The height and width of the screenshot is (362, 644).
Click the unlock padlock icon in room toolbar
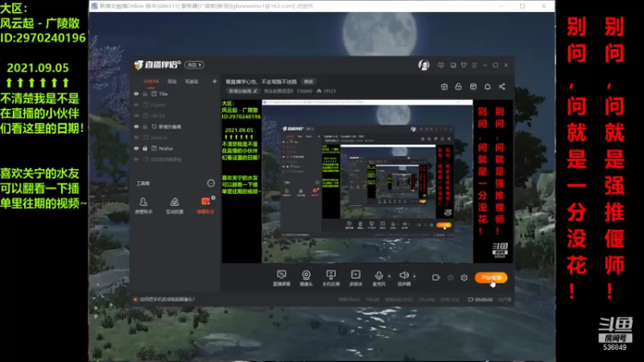[458, 87]
